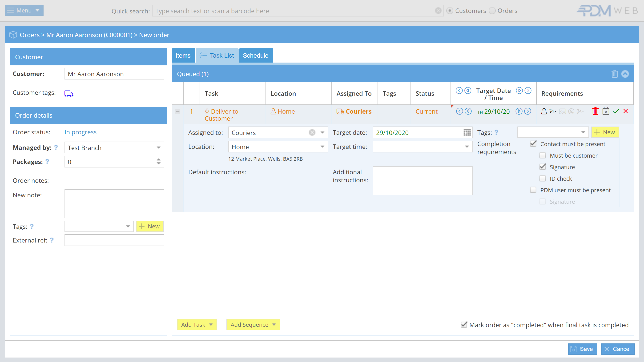Click the trash icon in the Queued header

[615, 74]
